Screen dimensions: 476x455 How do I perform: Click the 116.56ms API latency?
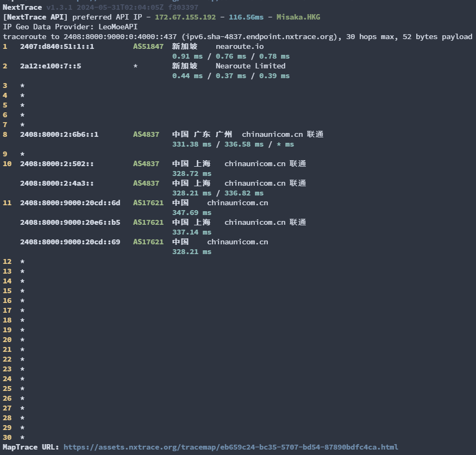246,17
